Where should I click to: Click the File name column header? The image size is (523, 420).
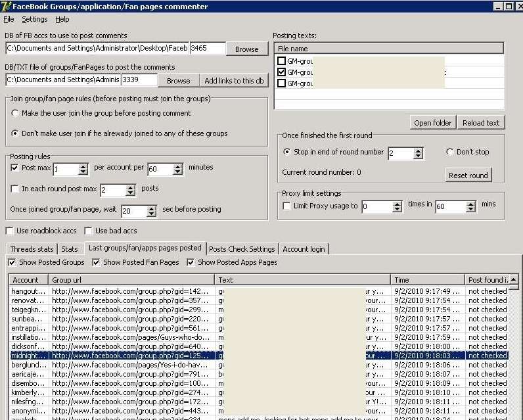(x=389, y=49)
